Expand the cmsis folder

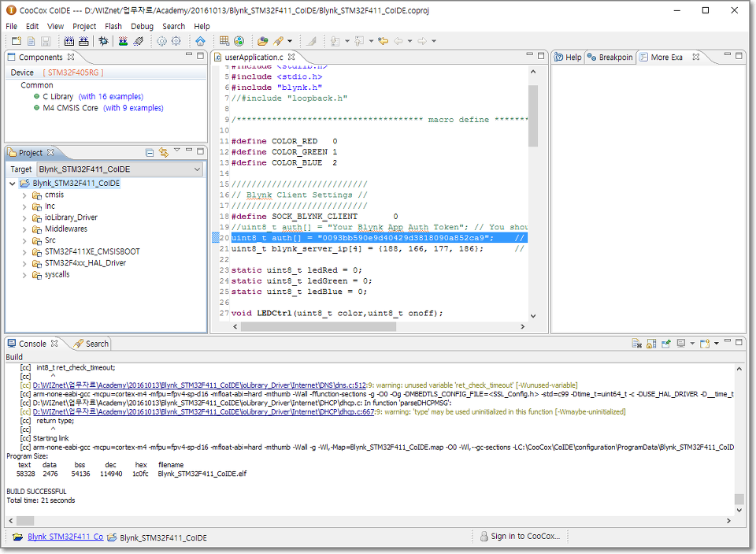24,195
